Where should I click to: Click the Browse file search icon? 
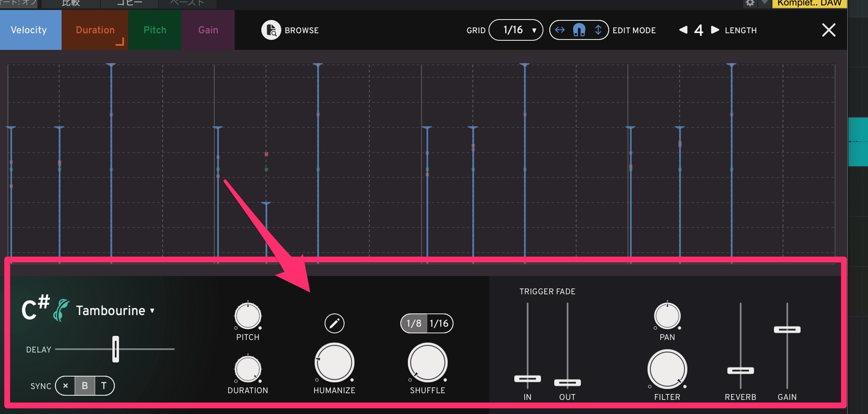point(271,30)
